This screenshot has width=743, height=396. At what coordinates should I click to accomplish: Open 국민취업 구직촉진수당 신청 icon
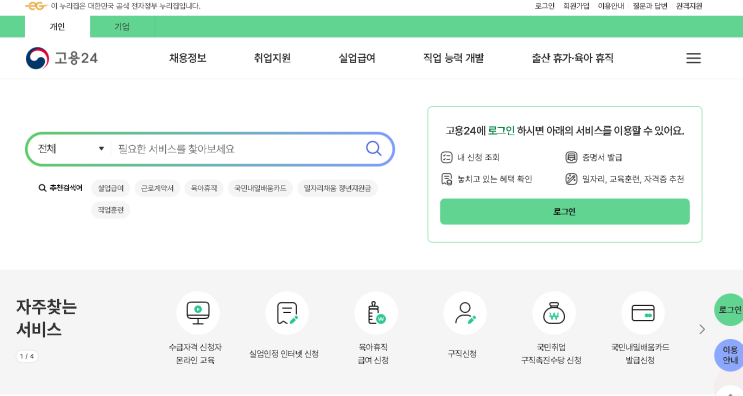[554, 313]
